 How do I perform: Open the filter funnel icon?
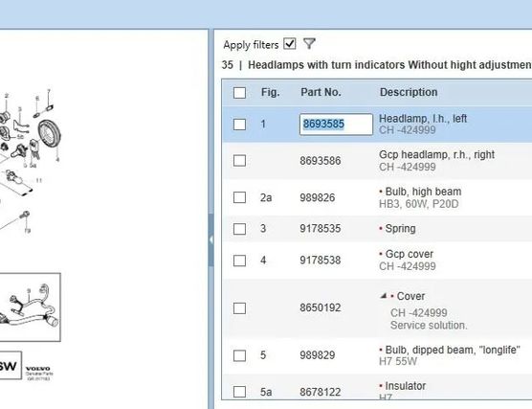[309, 43]
